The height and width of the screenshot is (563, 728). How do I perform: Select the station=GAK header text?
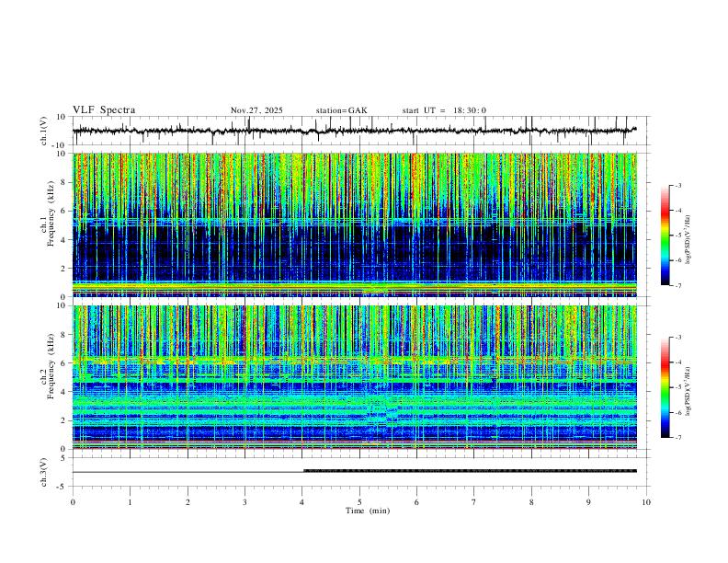341,110
